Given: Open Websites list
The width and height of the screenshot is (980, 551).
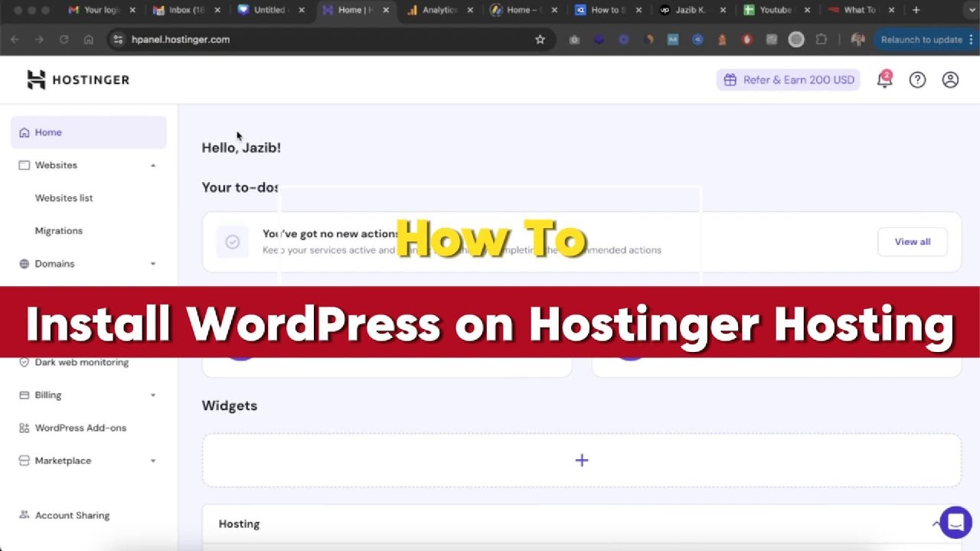Looking at the screenshot, I should tap(64, 198).
